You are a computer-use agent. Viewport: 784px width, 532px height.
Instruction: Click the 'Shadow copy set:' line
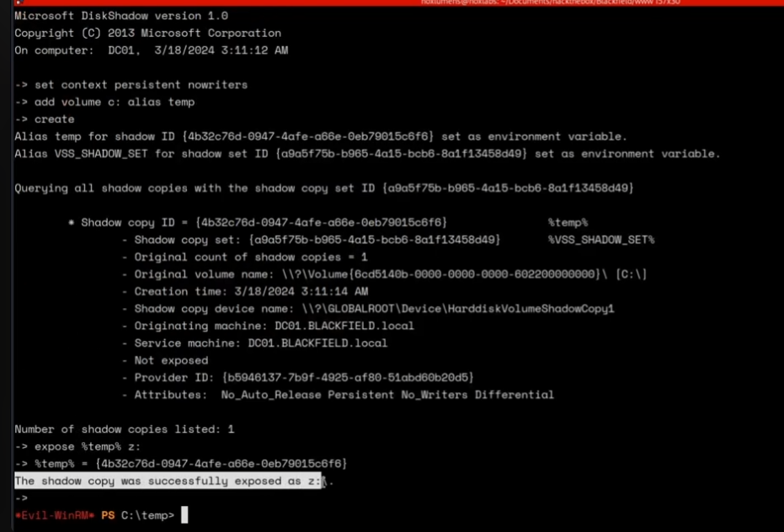[311, 240]
